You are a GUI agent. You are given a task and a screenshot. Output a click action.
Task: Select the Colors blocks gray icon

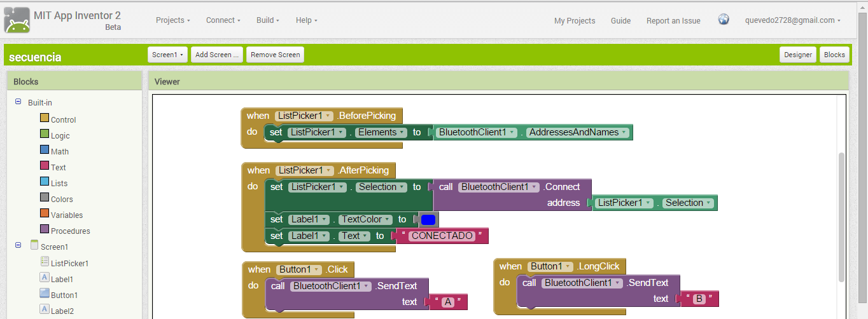[45, 197]
